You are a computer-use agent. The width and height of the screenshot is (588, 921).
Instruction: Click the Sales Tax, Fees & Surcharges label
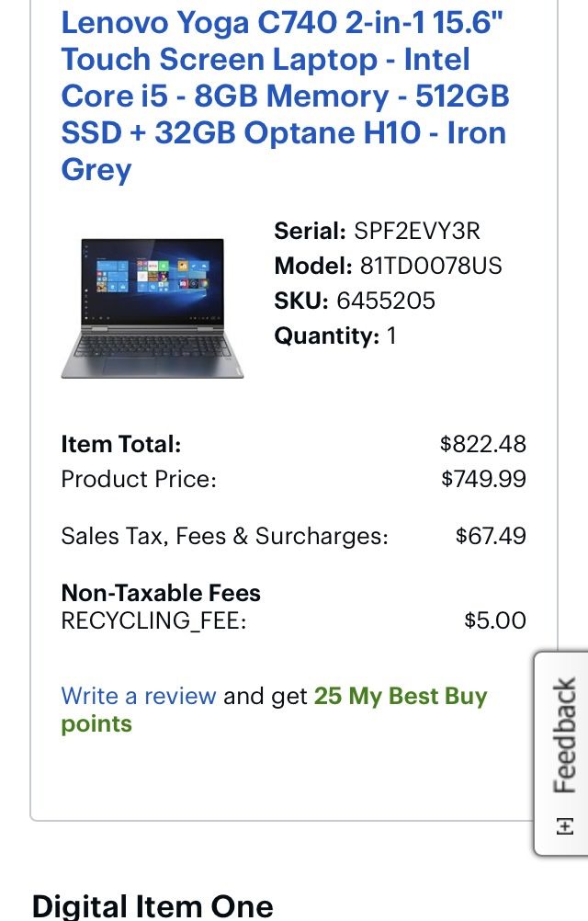pyautogui.click(x=225, y=536)
